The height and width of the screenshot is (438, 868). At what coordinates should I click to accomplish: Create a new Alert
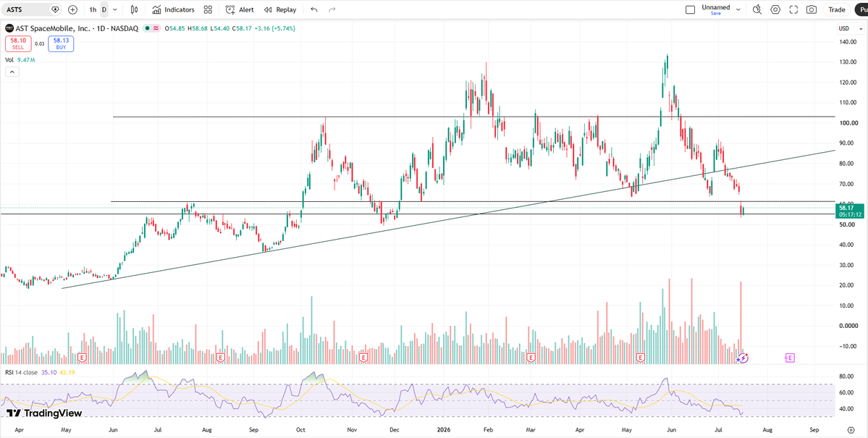tap(240, 9)
